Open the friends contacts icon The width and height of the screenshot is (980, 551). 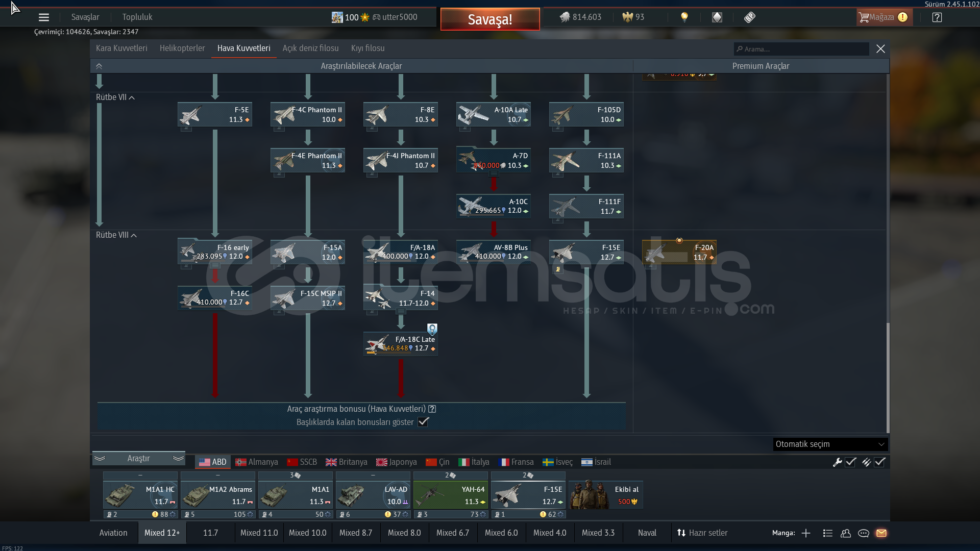[846, 533]
